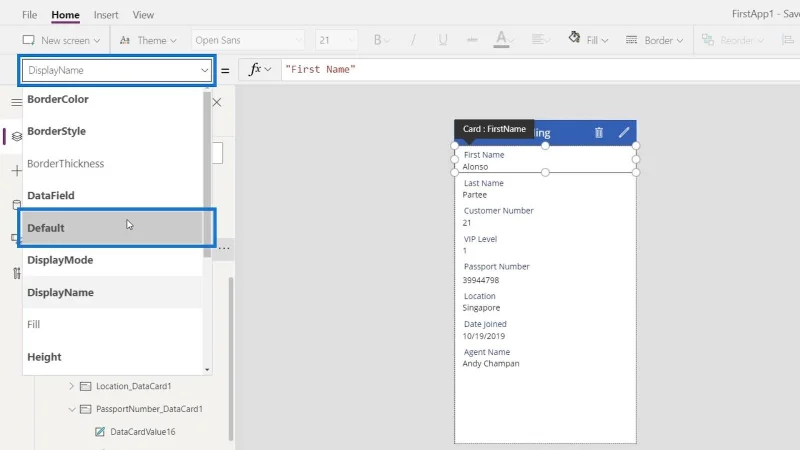The width and height of the screenshot is (800, 450).
Task: Click the VIP Level label
Action: tap(480, 239)
